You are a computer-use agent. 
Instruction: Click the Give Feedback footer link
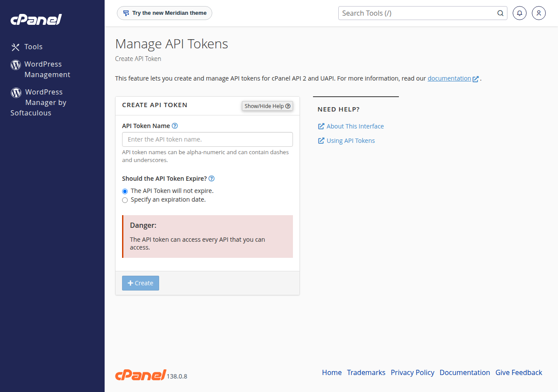pyautogui.click(x=519, y=372)
